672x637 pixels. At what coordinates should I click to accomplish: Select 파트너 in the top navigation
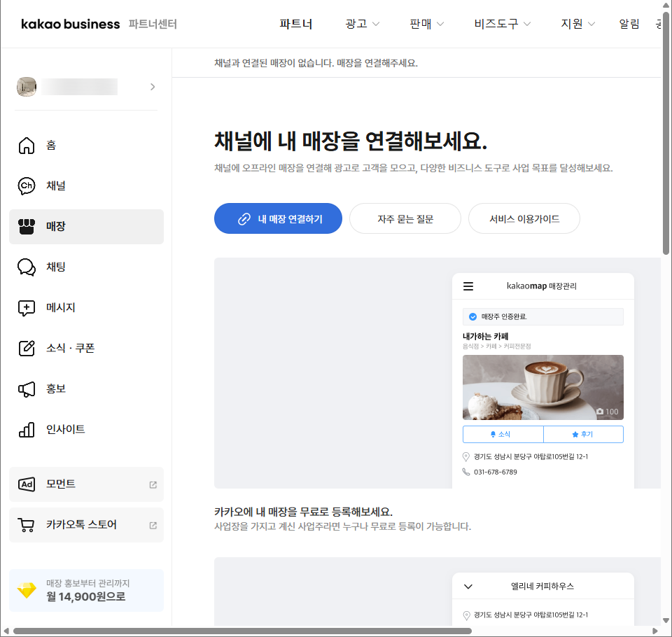pyautogui.click(x=295, y=24)
